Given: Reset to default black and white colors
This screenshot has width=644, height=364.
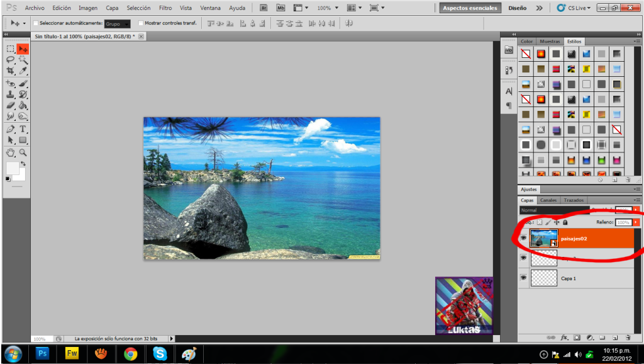Looking at the screenshot, I should (8, 178).
